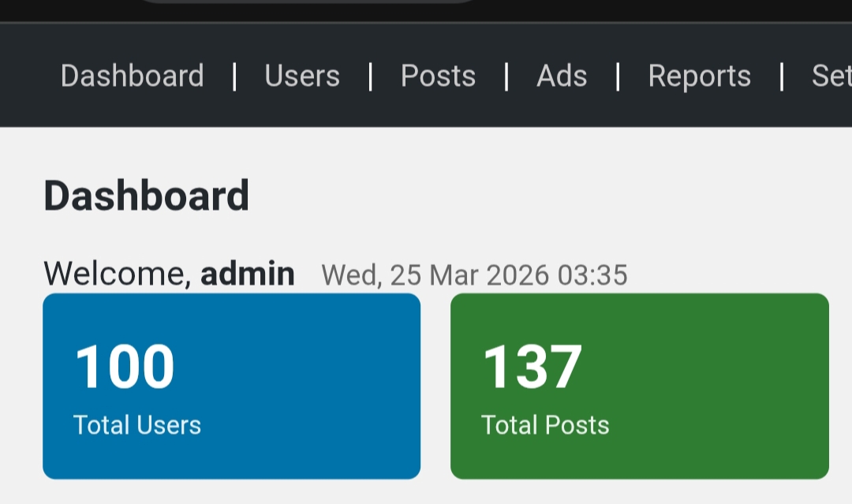Click the divider between Posts and Ads
Screen dimensions: 852x504
[506, 77]
